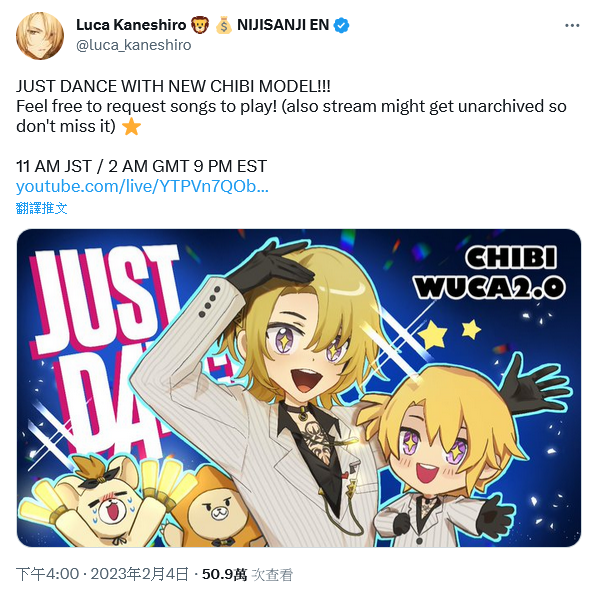Open Luca Kaneshiro's round profile avatar

point(40,36)
